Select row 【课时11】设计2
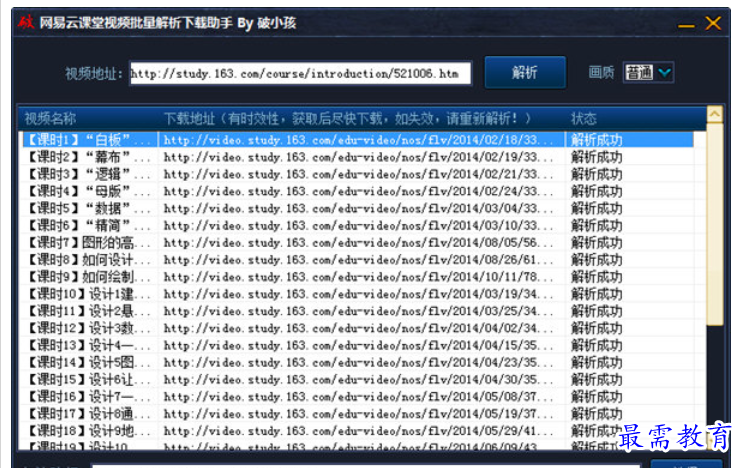 point(357,311)
